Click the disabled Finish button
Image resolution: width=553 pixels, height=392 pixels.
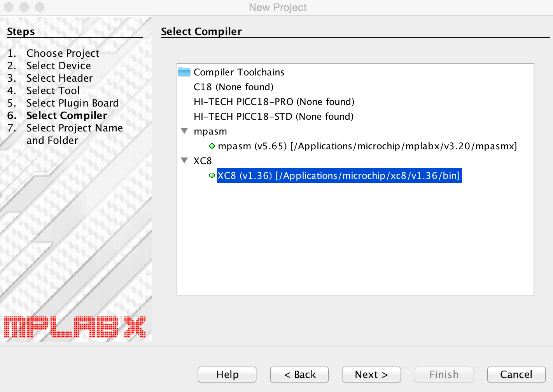[x=444, y=374]
